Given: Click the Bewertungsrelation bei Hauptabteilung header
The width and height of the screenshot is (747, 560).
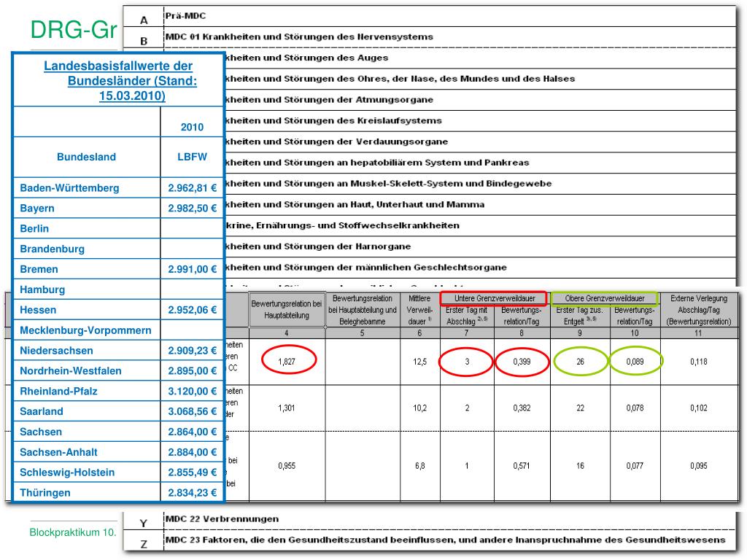Looking at the screenshot, I should [287, 309].
